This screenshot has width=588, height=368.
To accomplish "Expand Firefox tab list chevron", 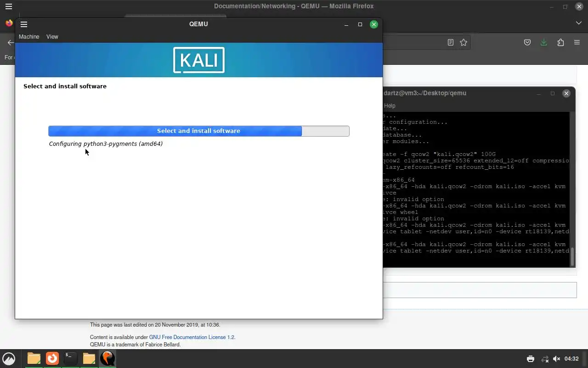I will tap(579, 23).
